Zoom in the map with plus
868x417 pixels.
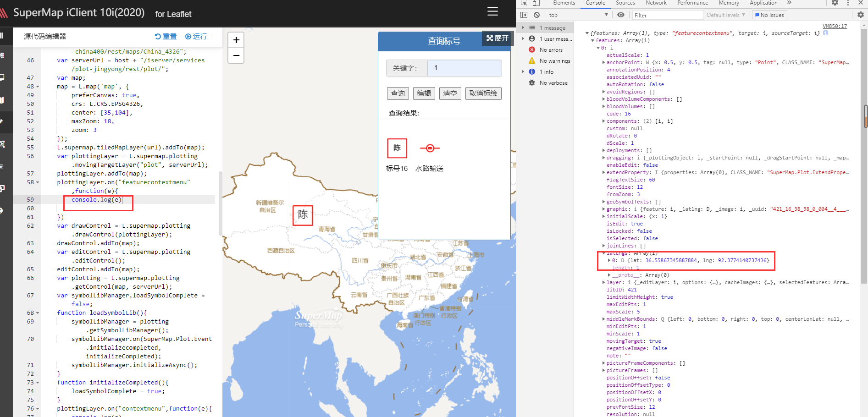tap(236, 40)
